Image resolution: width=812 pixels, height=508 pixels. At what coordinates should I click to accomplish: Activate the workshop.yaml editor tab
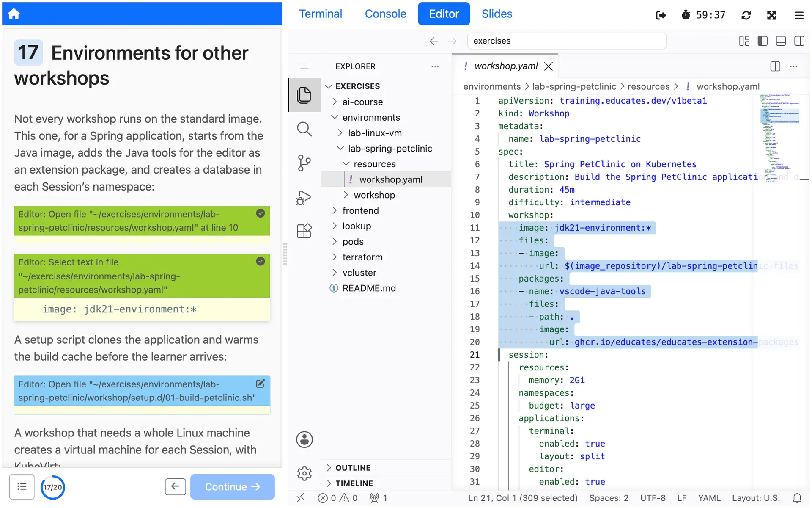pyautogui.click(x=505, y=66)
